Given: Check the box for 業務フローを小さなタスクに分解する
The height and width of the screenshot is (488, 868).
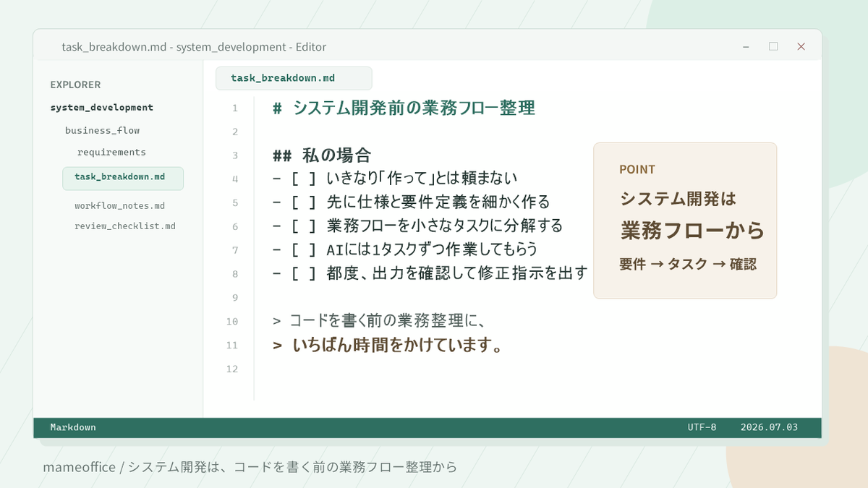Looking at the screenshot, I should pyautogui.click(x=304, y=226).
